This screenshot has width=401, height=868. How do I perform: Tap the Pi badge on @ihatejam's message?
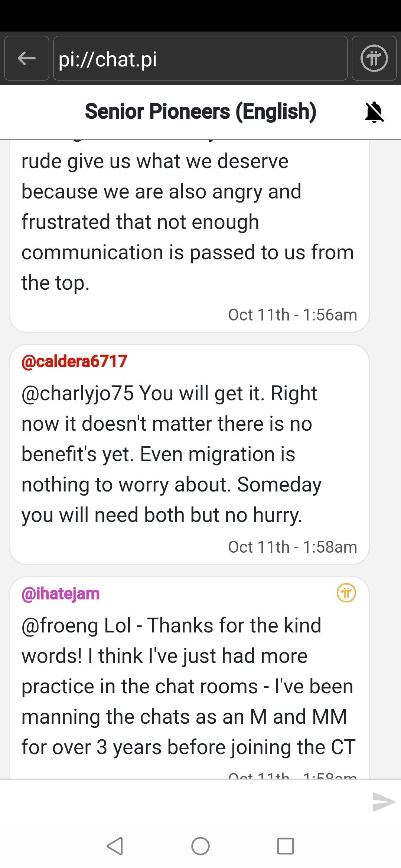(x=346, y=593)
